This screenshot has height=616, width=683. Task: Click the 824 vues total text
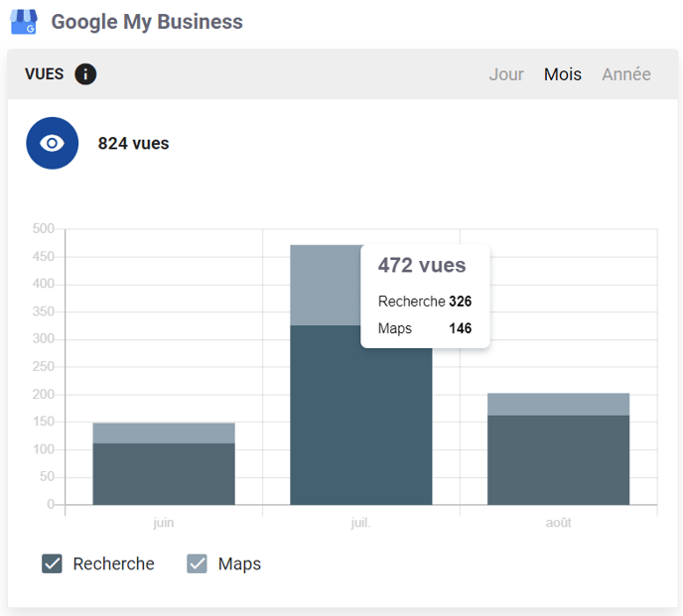tap(133, 143)
